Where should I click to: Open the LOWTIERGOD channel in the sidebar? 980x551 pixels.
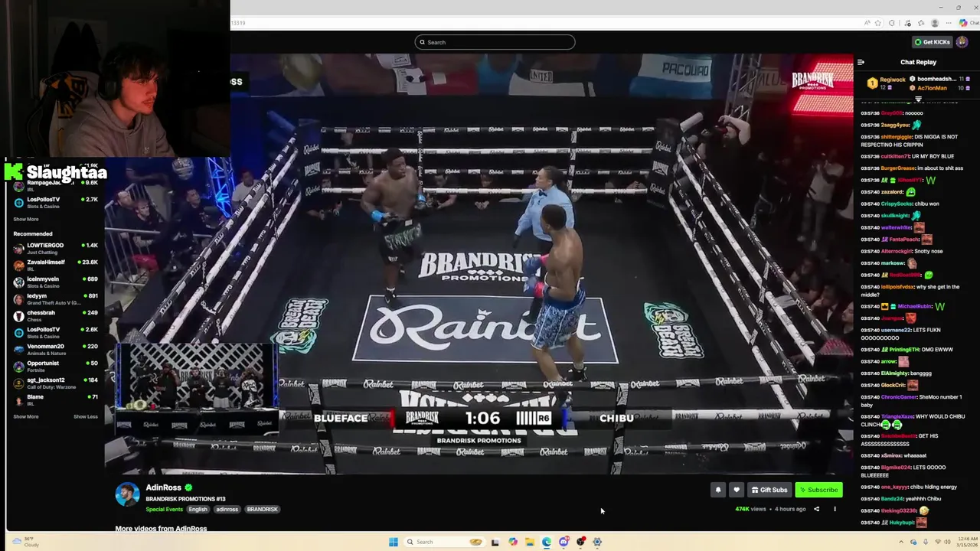tap(56, 248)
